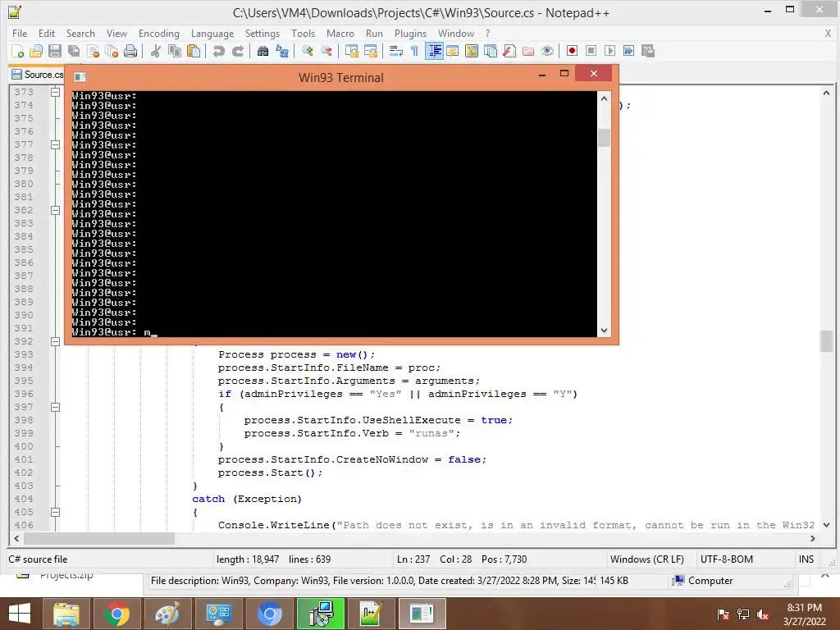840x630 pixels.
Task: Undo the last edit via toolbar
Action: (x=218, y=51)
